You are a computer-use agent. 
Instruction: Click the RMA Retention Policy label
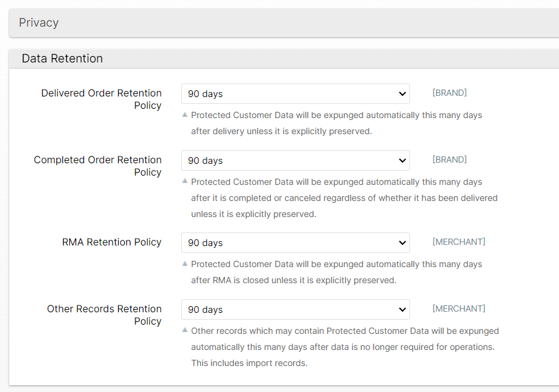coord(111,242)
